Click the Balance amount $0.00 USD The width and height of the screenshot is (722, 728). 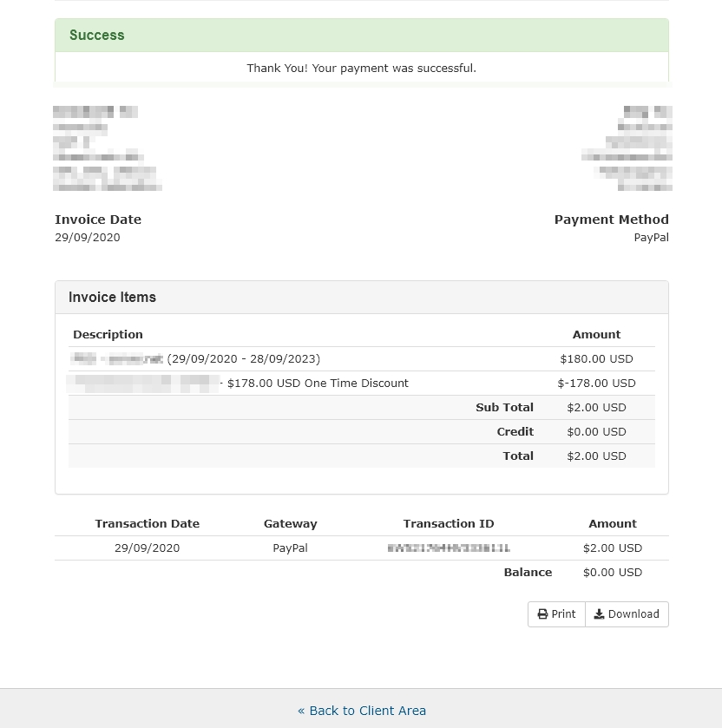point(613,572)
